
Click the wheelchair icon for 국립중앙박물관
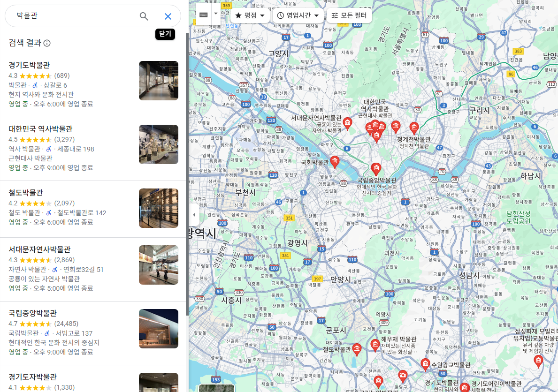(x=47, y=333)
